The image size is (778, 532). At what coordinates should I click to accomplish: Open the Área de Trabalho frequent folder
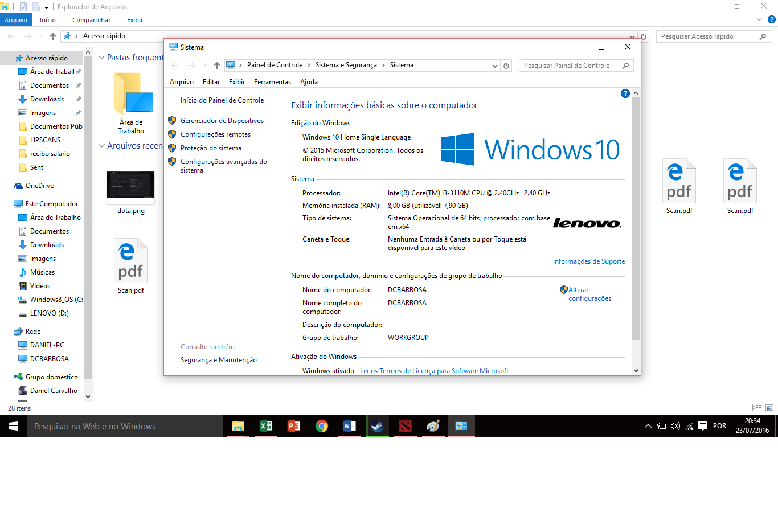point(132,103)
